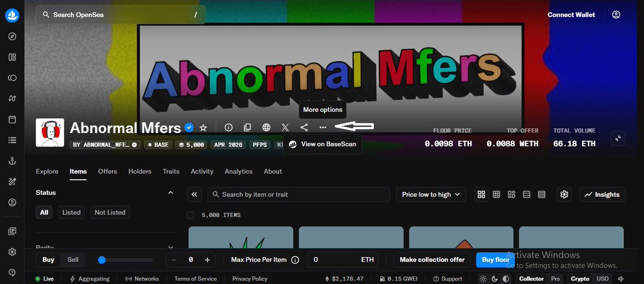Open the Discover compass icon in sidebar

[x=12, y=37]
